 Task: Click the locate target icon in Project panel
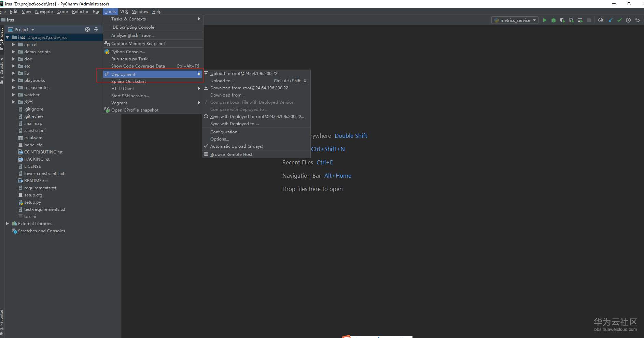87,29
